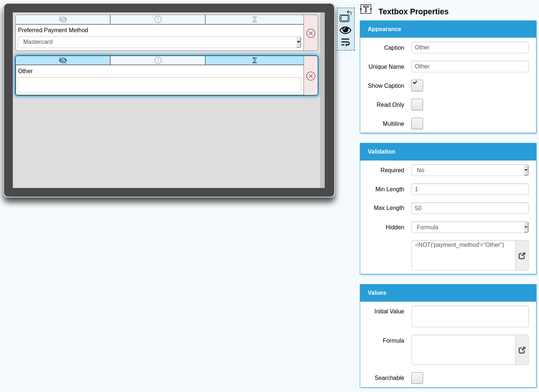Click the Textbox Properties icon
This screenshot has height=392, width=539.
pyautogui.click(x=366, y=10)
